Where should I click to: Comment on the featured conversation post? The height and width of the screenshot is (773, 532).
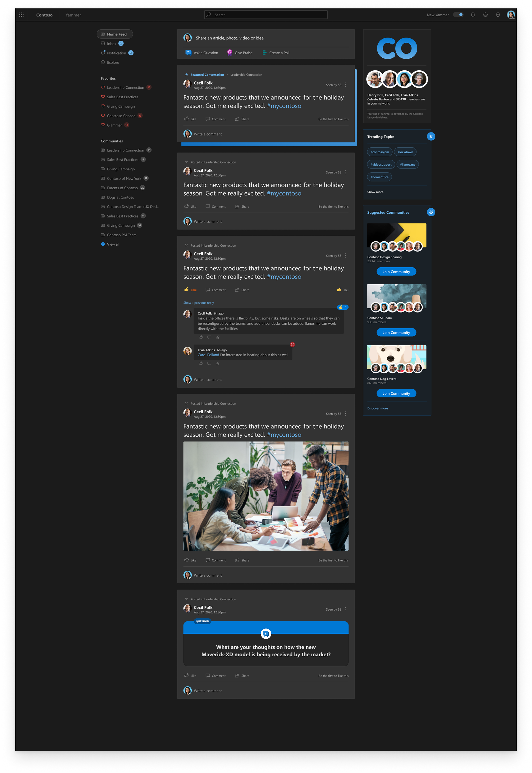point(216,119)
